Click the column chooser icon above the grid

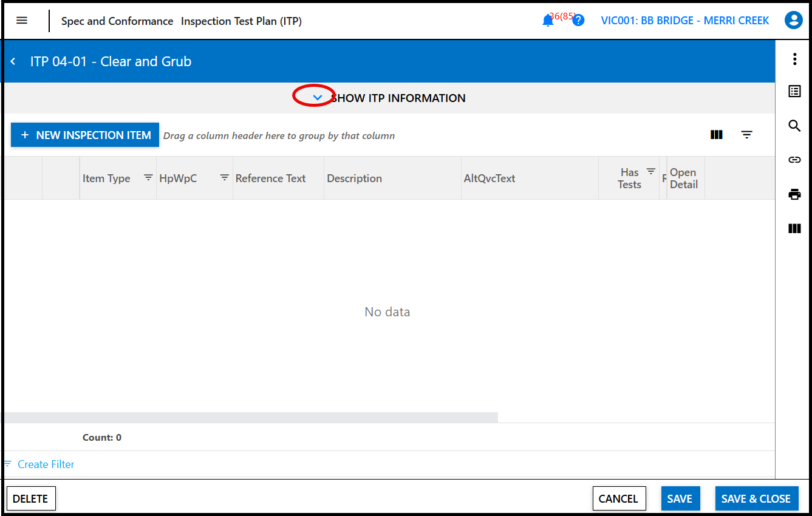click(716, 134)
